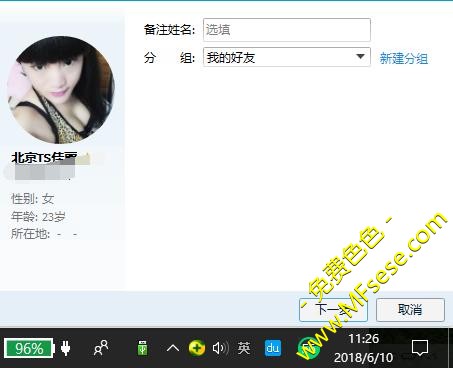This screenshot has height=368, width=453.
Task: Click the 性别: 女 gender text
Action: click(33, 199)
